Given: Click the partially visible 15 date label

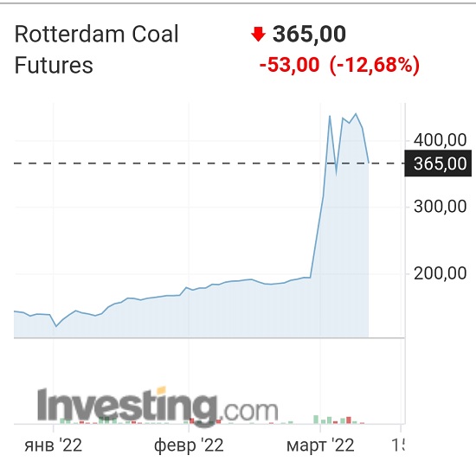Looking at the screenshot, I should (x=398, y=446).
